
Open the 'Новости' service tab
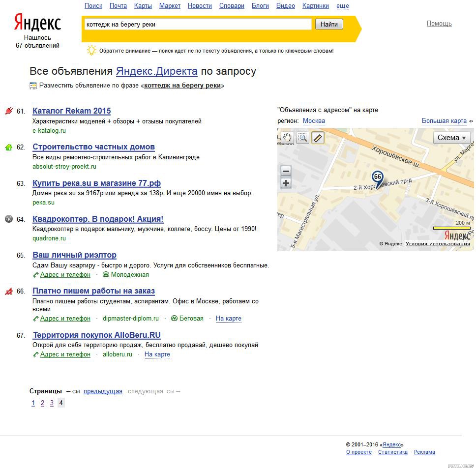pyautogui.click(x=200, y=6)
